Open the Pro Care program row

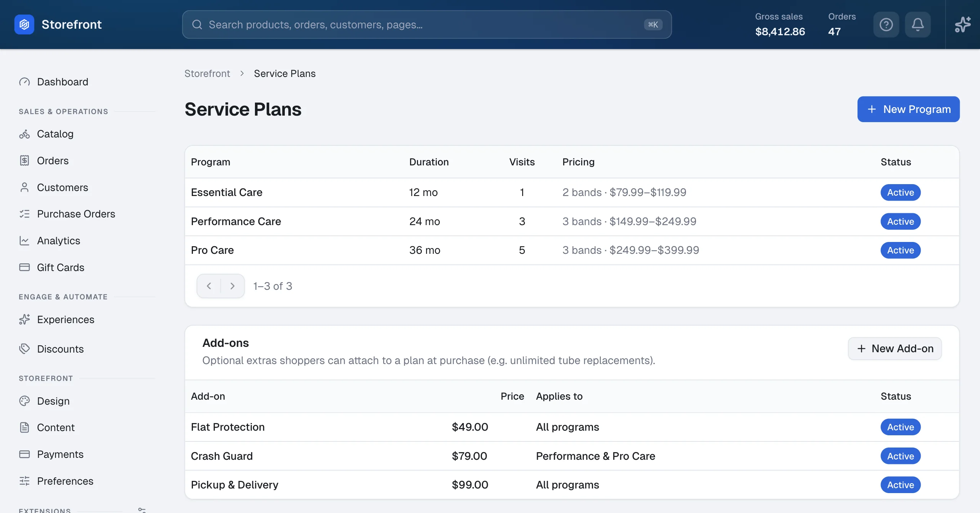[x=572, y=250]
